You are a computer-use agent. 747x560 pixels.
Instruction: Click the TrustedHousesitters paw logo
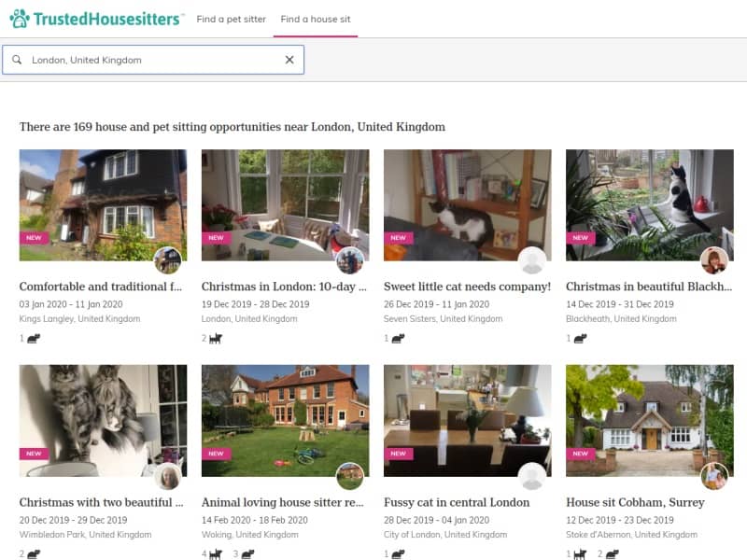[20, 19]
